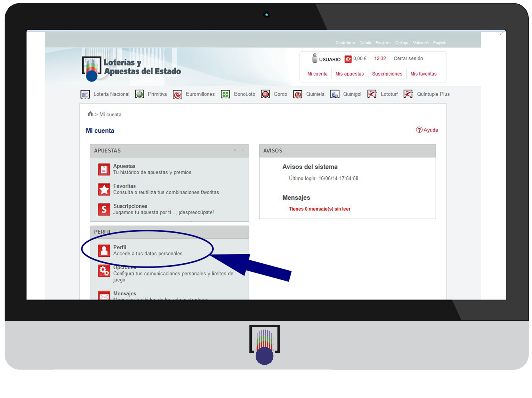The height and width of the screenshot is (398, 532).
Task: Click the euro balance icon
Action: (348, 59)
